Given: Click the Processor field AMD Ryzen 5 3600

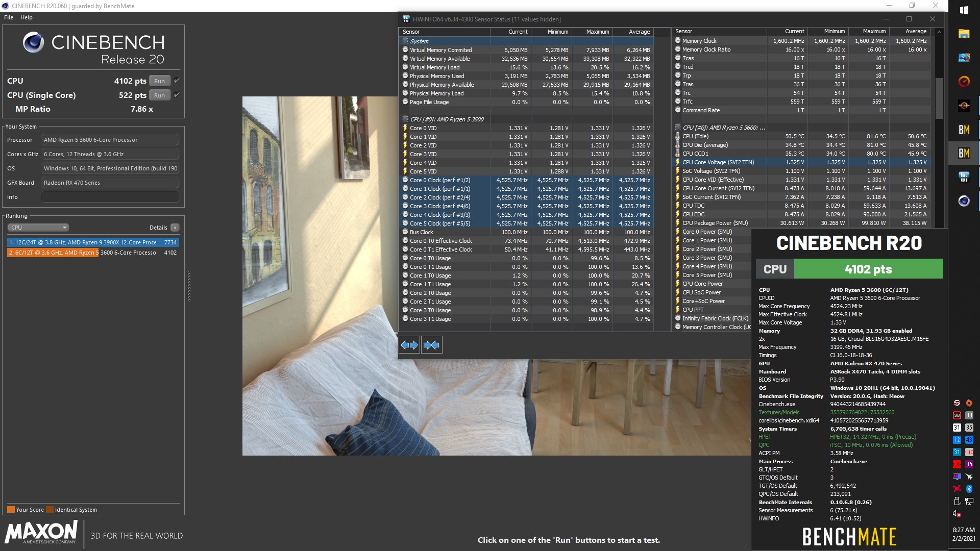Looking at the screenshot, I should [110, 140].
